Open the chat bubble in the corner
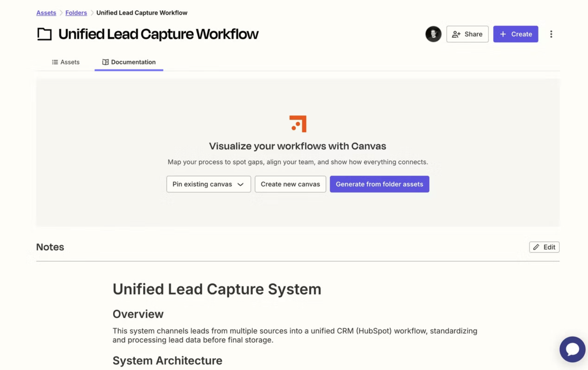The height and width of the screenshot is (370, 588). point(572,349)
